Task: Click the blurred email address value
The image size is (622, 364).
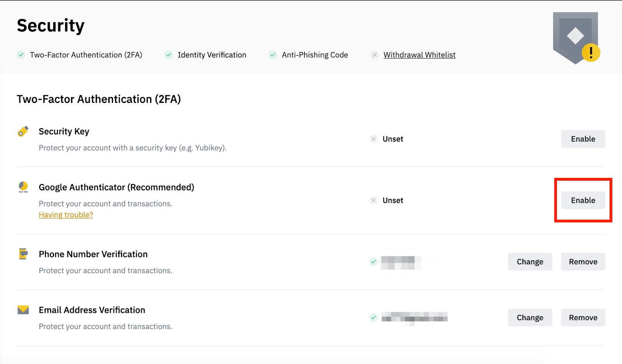Action: click(414, 318)
